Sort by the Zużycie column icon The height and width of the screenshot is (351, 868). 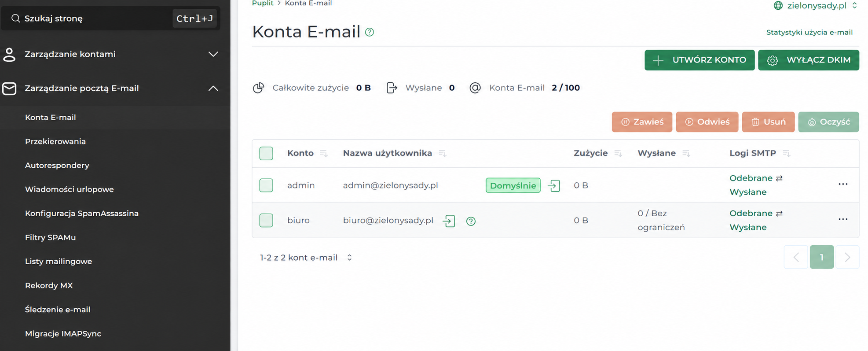(618, 153)
